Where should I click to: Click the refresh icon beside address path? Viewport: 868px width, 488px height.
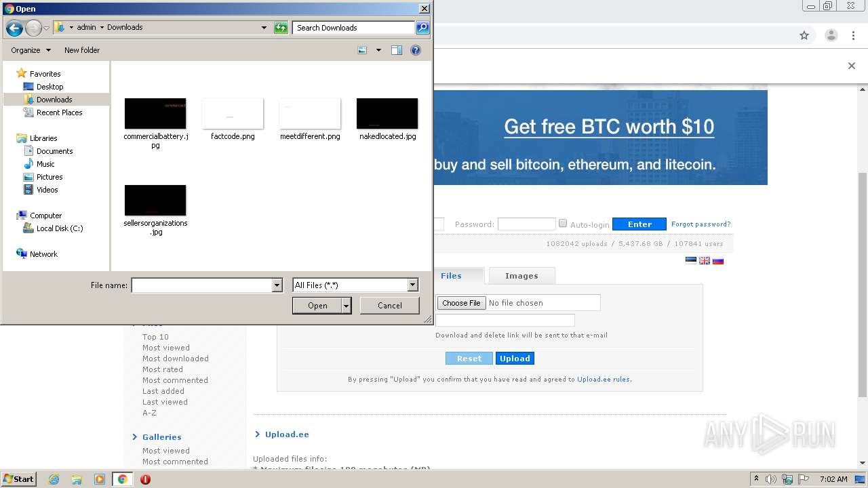pyautogui.click(x=281, y=28)
